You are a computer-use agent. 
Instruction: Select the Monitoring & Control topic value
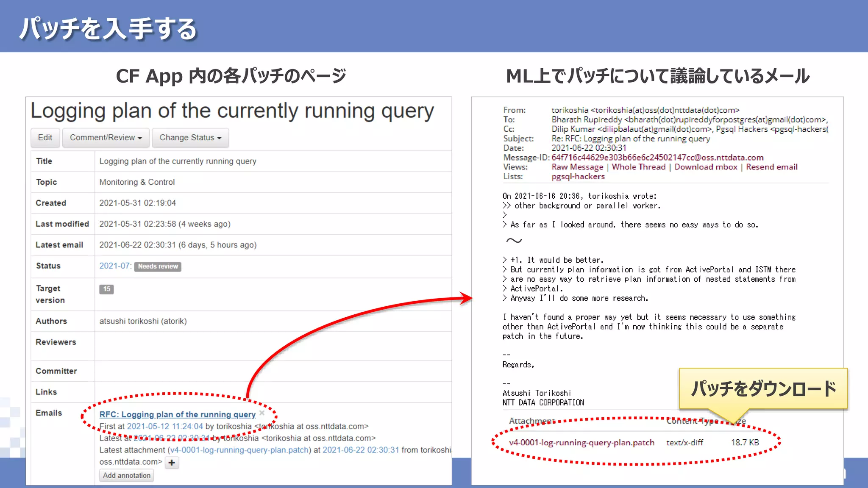(x=137, y=182)
